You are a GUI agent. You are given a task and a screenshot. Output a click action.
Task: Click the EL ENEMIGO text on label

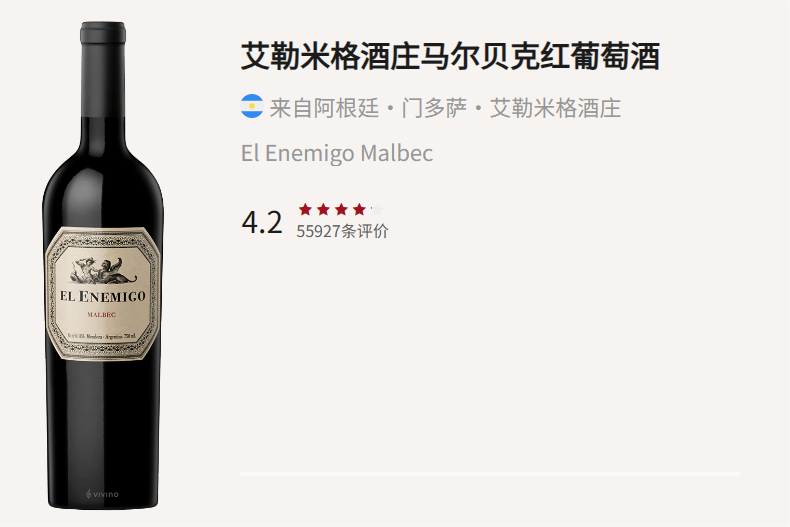103,296
